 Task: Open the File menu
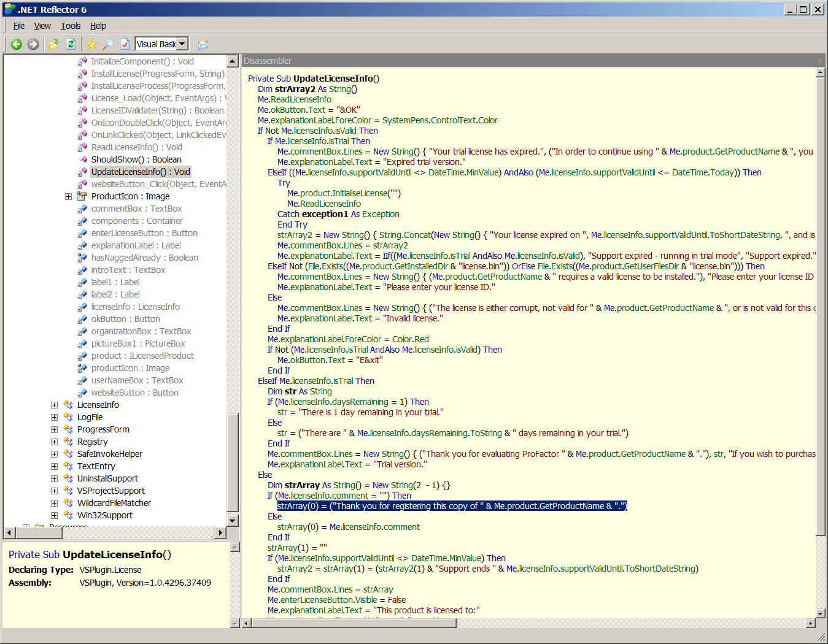(x=19, y=26)
